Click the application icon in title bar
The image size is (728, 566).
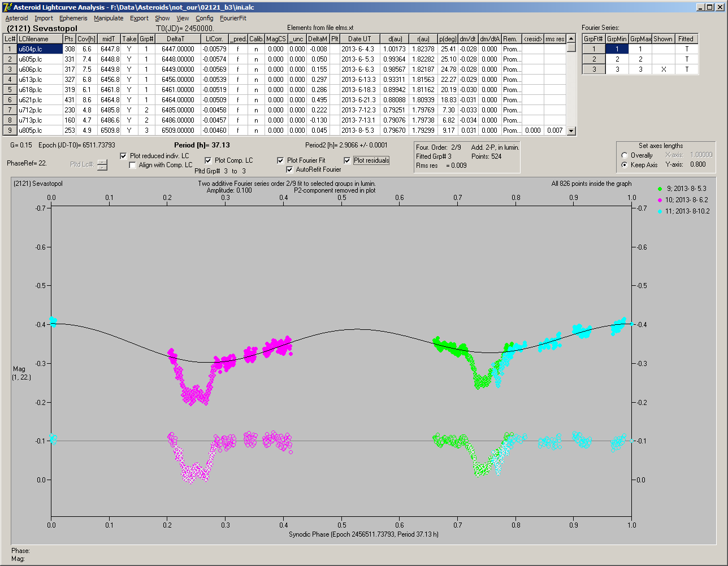7,7
